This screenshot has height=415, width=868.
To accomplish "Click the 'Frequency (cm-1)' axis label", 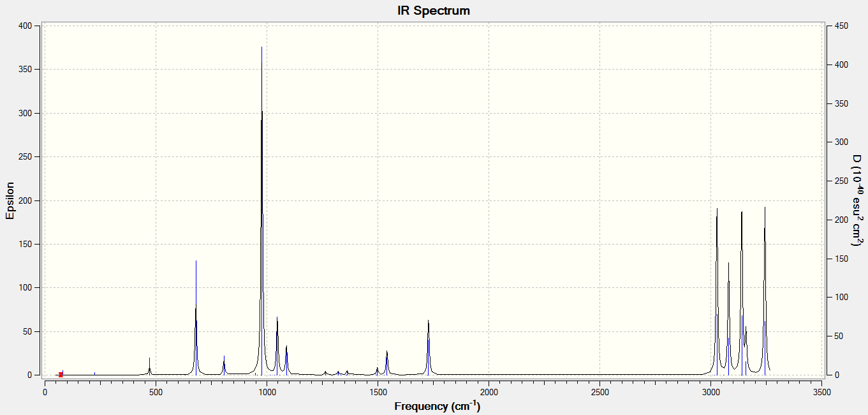I will click(437, 405).
